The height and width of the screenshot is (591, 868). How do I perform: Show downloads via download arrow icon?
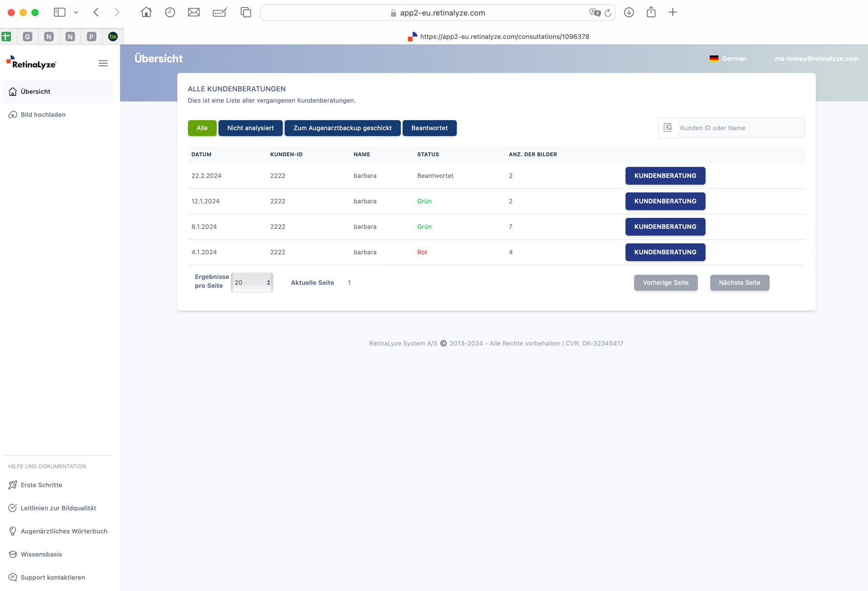629,12
